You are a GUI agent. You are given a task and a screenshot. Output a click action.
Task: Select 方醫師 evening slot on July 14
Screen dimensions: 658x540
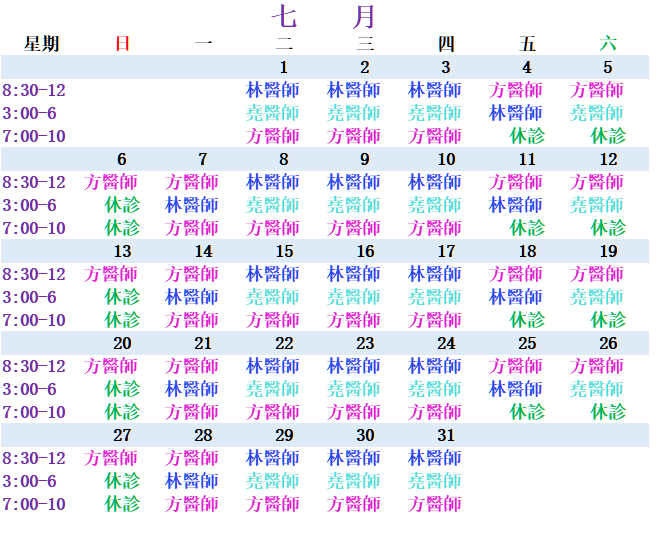pos(191,321)
